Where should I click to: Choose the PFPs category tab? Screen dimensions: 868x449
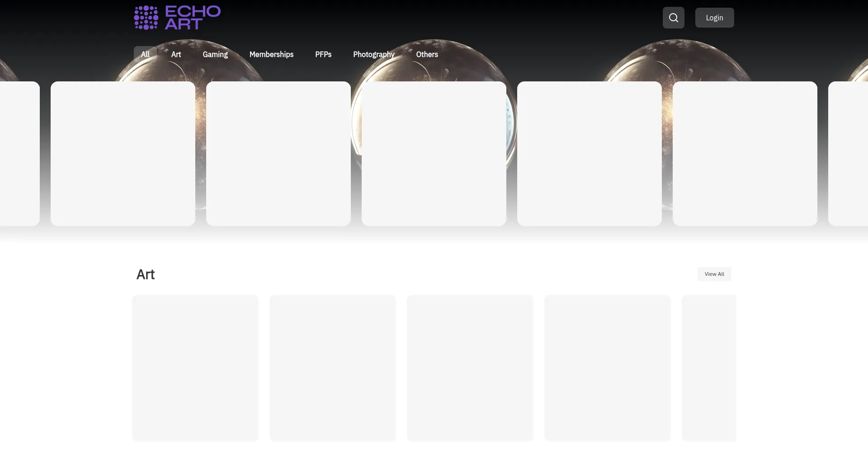pos(323,54)
